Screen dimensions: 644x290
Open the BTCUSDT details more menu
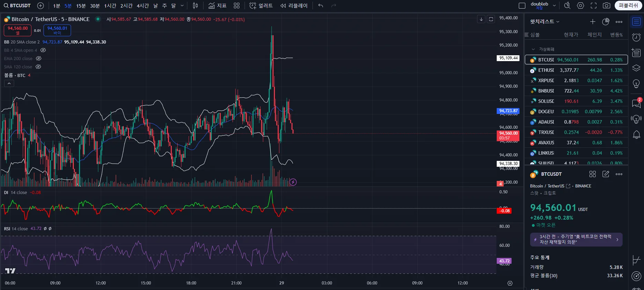pos(619,174)
